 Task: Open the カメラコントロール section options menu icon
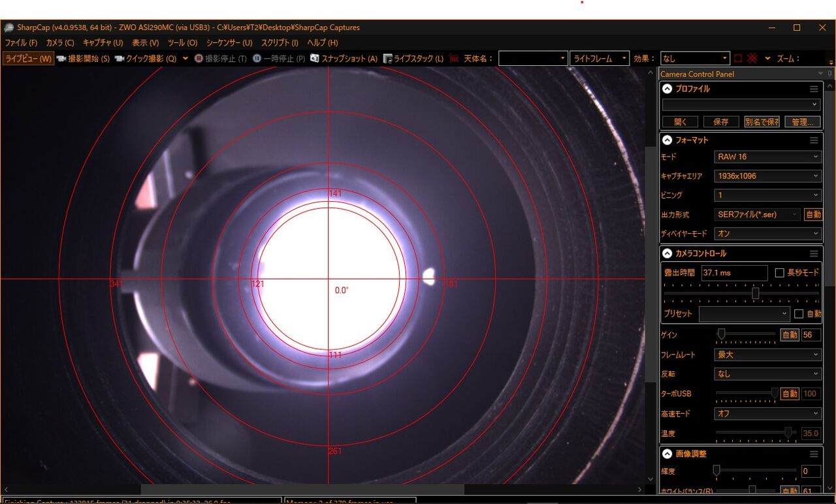pyautogui.click(x=814, y=253)
